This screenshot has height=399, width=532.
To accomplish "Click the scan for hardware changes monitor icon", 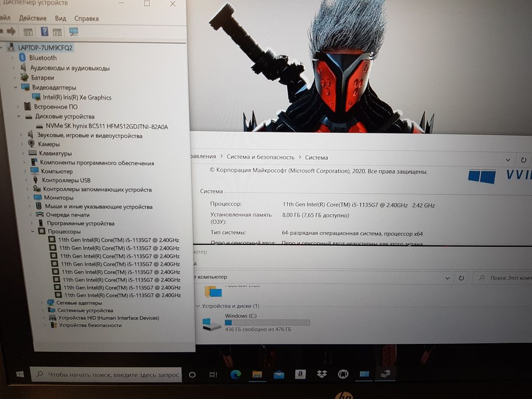I will pos(74,32).
